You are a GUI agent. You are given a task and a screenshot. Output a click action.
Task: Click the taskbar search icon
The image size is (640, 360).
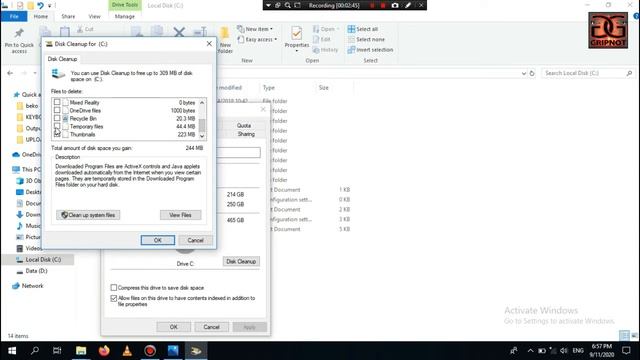[x=35, y=351]
